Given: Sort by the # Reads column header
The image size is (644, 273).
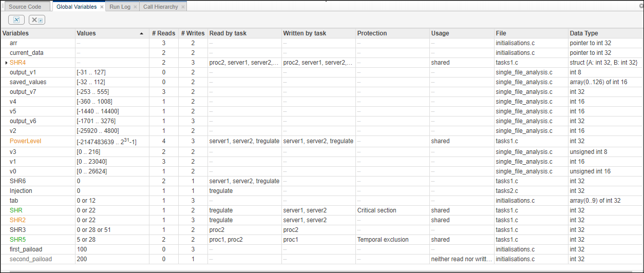Looking at the screenshot, I should (x=163, y=33).
